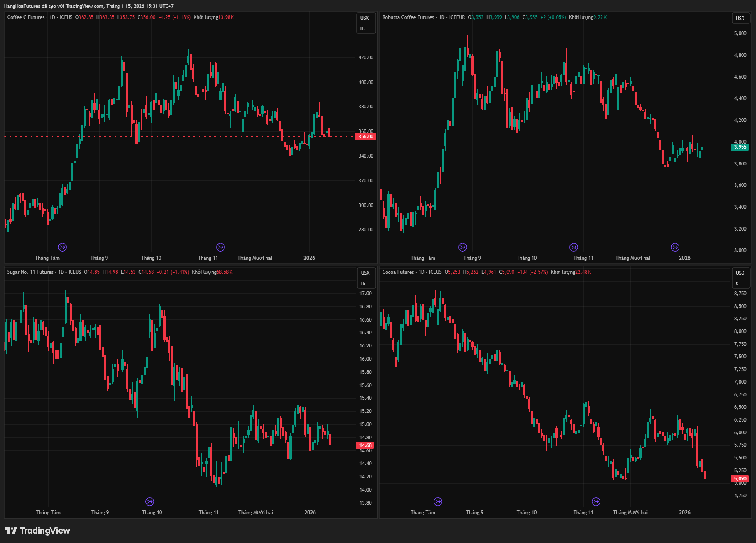Click the red 356.00 last price label

(x=365, y=137)
